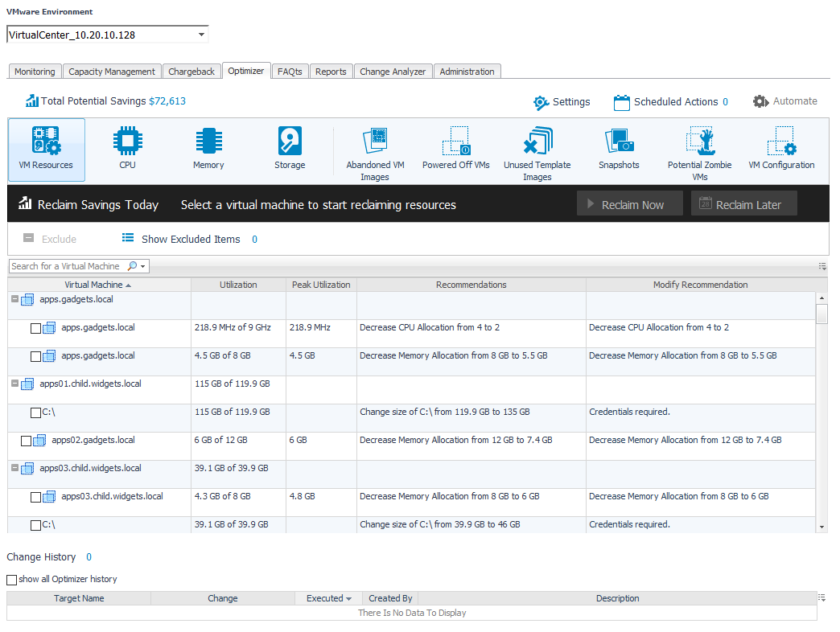Click the VM table scrollbar thumb
This screenshot has width=840, height=632.
pyautogui.click(x=821, y=314)
